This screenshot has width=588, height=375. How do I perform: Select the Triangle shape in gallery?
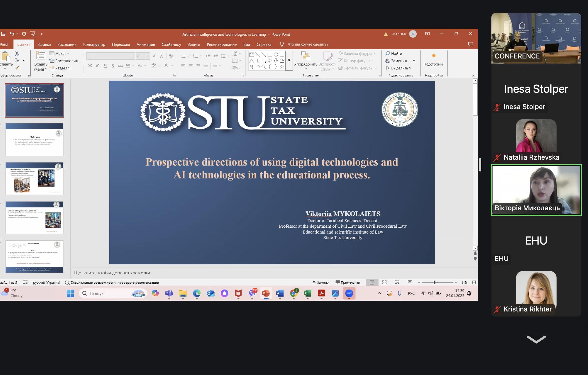point(252,61)
